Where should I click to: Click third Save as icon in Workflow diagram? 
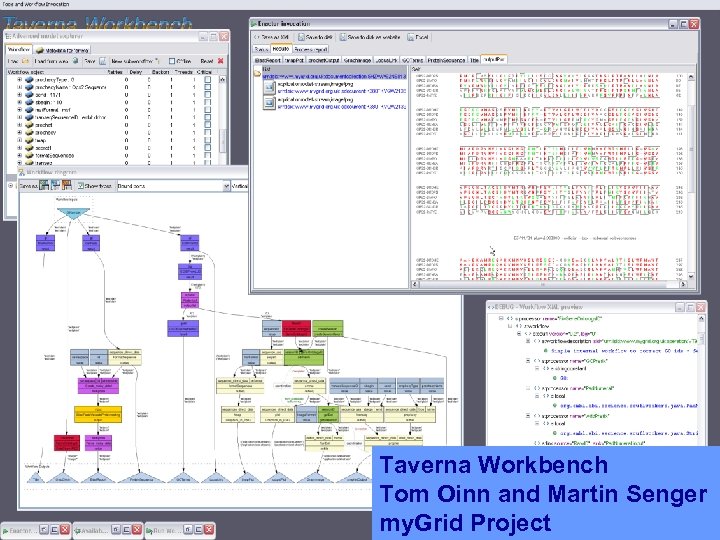(x=67, y=186)
